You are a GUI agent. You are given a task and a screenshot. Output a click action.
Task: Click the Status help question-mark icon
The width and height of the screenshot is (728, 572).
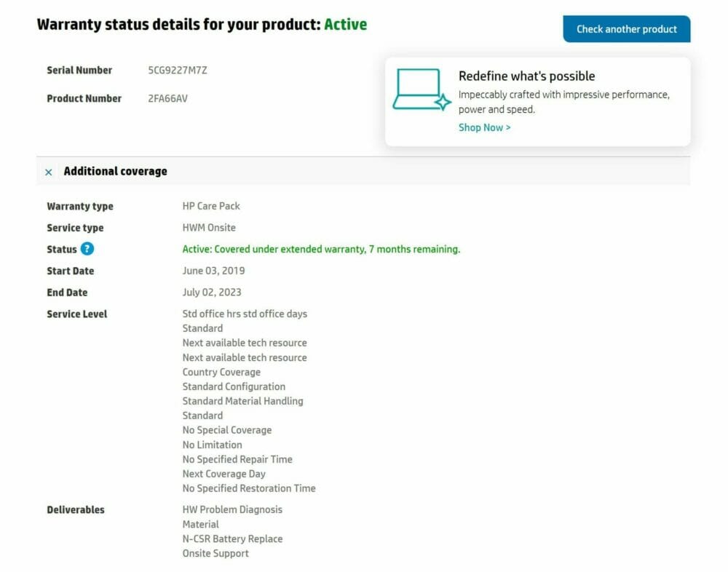pos(87,249)
